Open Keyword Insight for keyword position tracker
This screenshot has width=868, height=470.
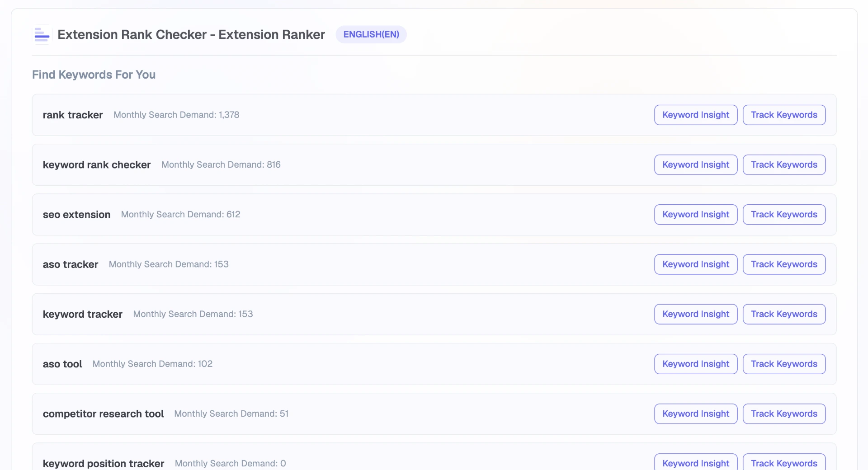click(696, 463)
